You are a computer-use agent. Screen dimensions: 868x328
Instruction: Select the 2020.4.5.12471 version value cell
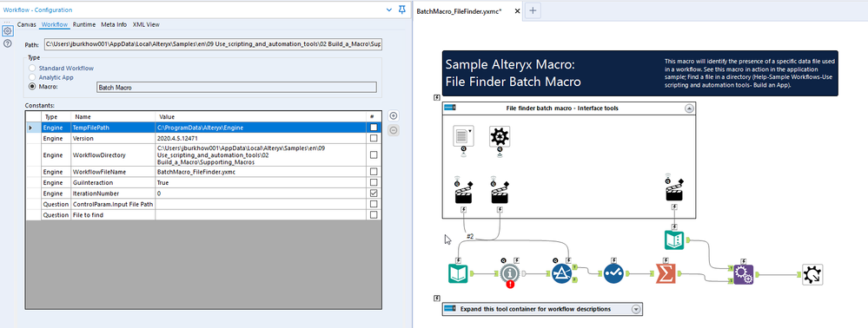(x=260, y=138)
